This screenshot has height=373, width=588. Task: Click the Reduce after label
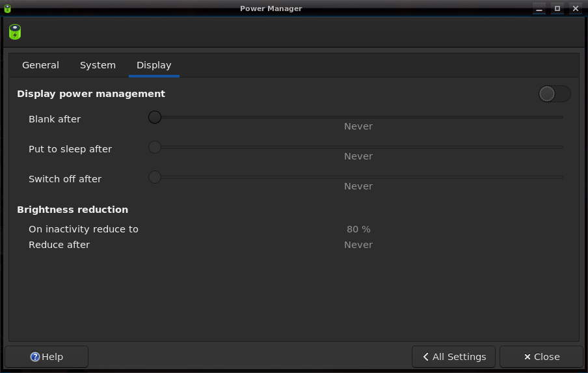click(x=59, y=245)
